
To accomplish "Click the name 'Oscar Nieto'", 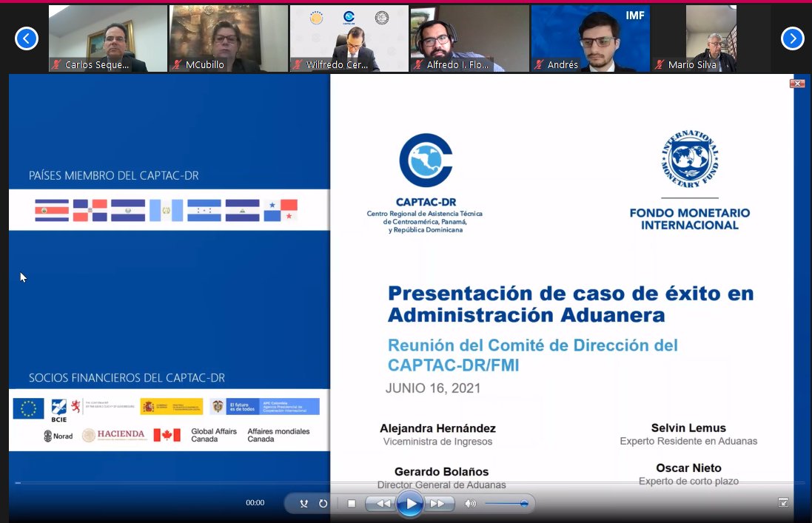I will (x=688, y=468).
